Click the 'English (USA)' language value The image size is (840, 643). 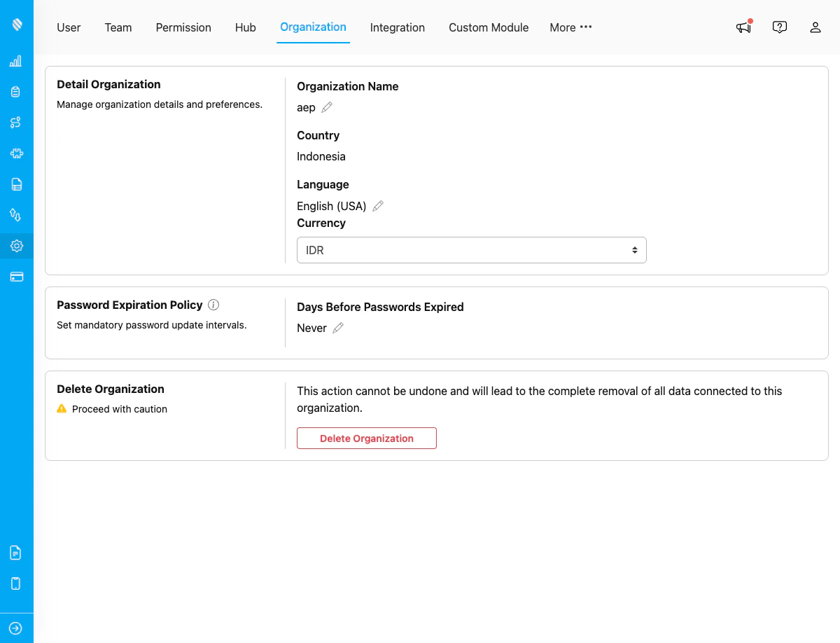332,206
